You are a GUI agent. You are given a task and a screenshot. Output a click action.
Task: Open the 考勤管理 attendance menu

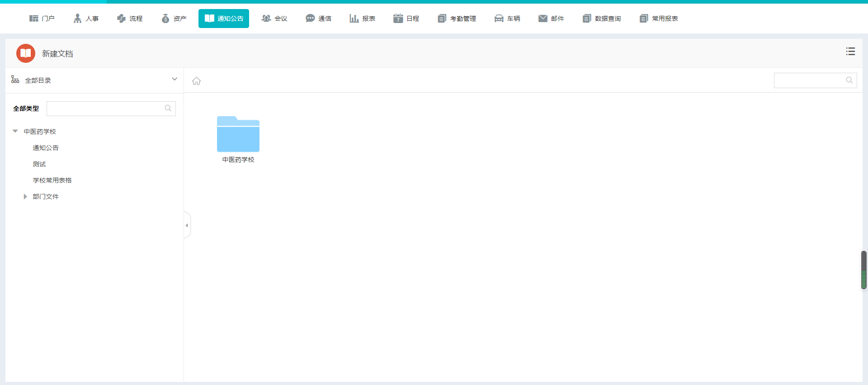pos(457,19)
